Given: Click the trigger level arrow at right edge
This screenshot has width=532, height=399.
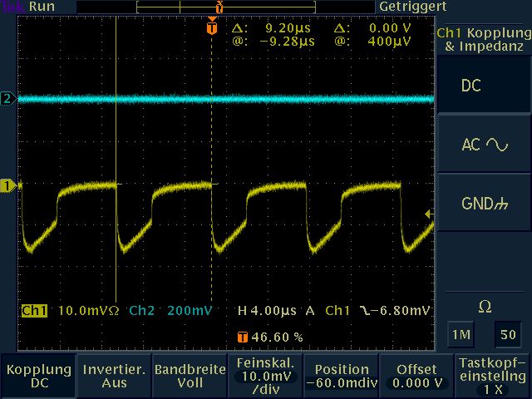Looking at the screenshot, I should click(x=429, y=214).
